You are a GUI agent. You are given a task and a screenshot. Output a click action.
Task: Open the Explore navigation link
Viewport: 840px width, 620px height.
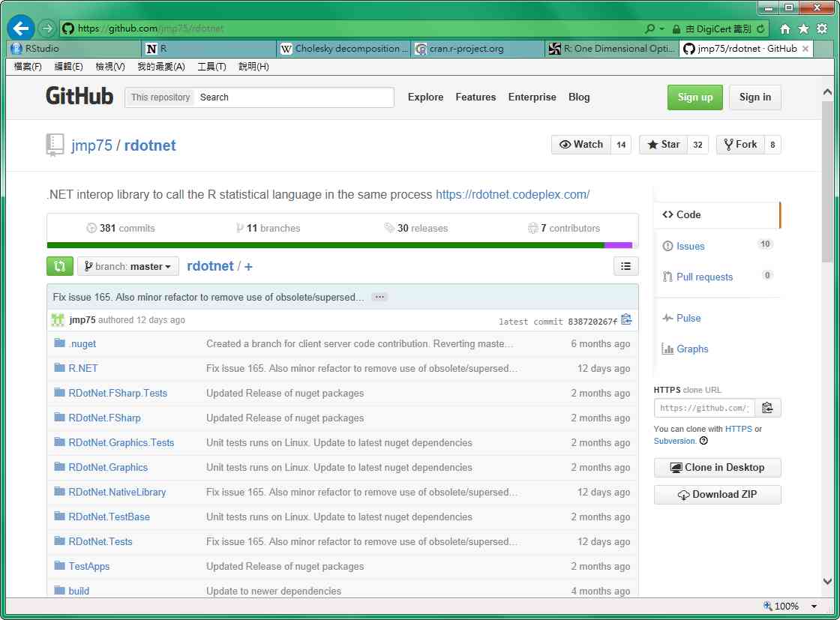[425, 97]
